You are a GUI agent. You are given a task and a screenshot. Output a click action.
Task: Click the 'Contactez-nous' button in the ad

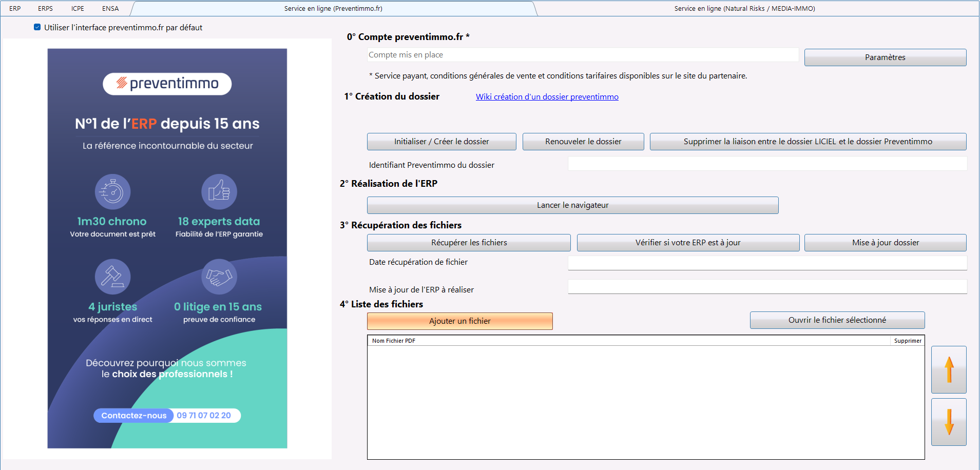133,416
